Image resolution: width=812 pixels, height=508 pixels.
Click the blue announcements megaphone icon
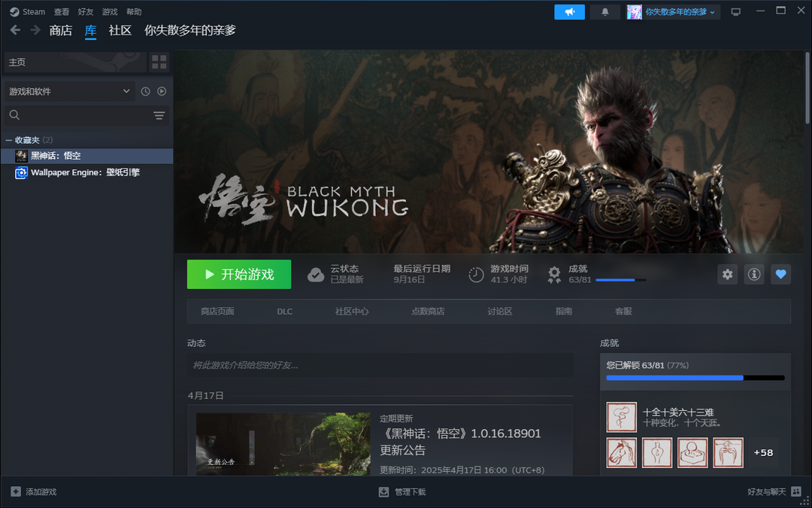[x=570, y=12]
